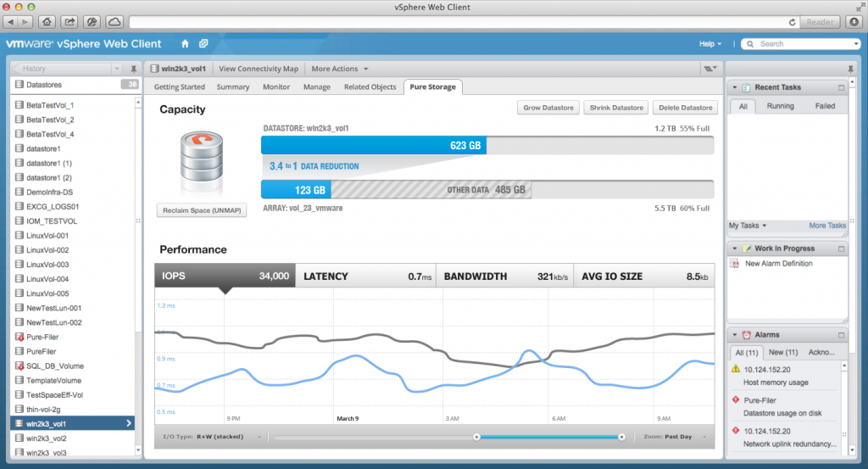Open the panel options menu icon
Image resolution: width=868 pixels, height=469 pixels.
709,69
